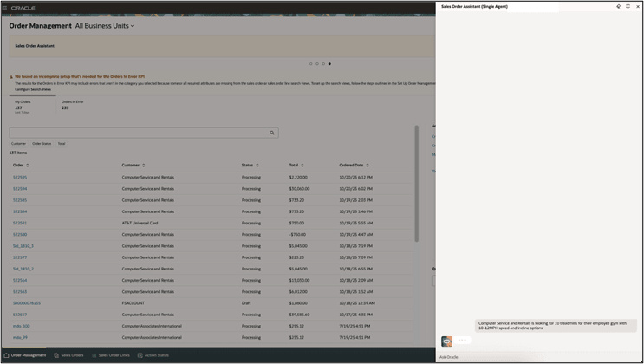Open All Business Units dropdown
This screenshot has height=364, width=644.
point(105,26)
